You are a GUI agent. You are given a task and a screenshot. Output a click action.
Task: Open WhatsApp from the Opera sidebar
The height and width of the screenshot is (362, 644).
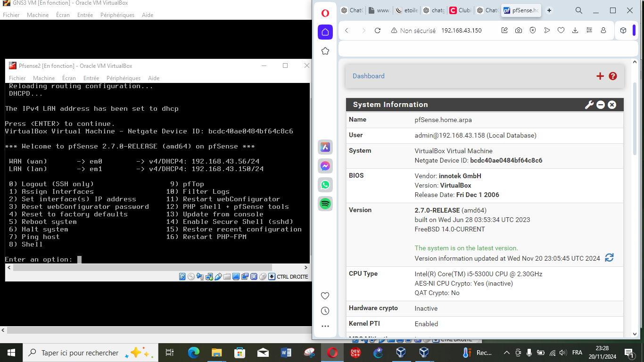[x=325, y=185]
